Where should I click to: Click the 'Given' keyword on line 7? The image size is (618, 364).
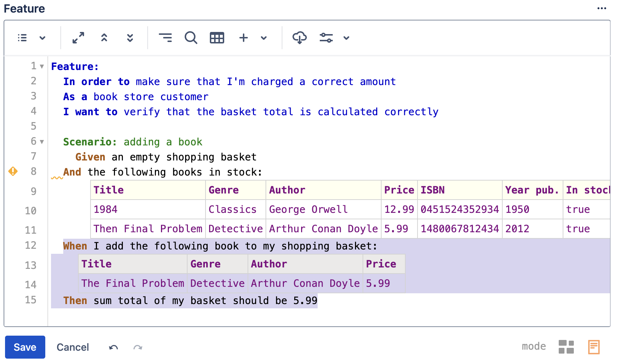(90, 157)
